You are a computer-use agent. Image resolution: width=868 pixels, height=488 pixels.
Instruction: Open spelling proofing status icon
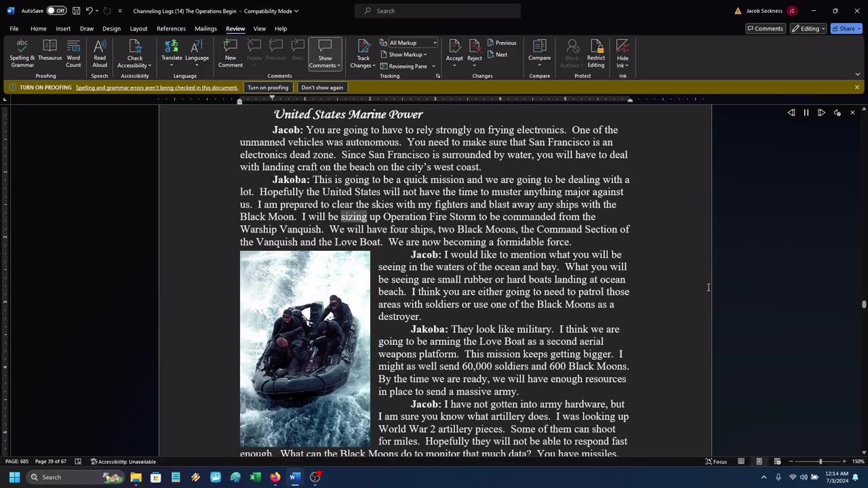[x=78, y=462]
